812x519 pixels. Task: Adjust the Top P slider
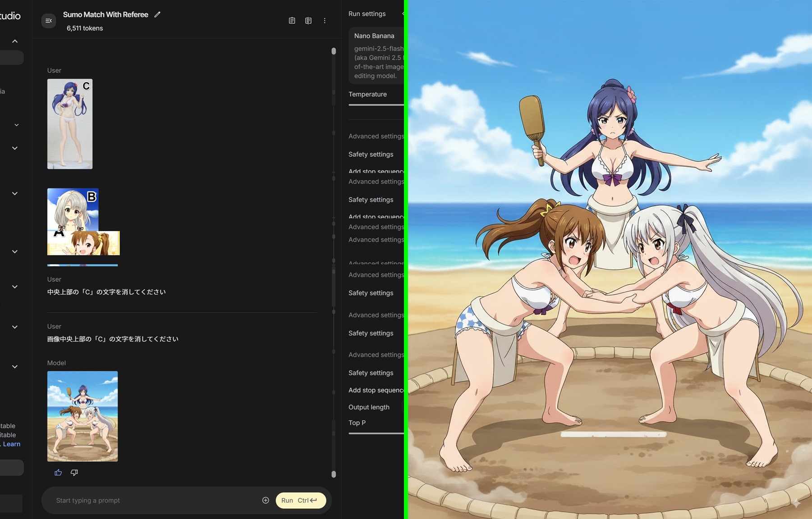pyautogui.click(x=376, y=433)
